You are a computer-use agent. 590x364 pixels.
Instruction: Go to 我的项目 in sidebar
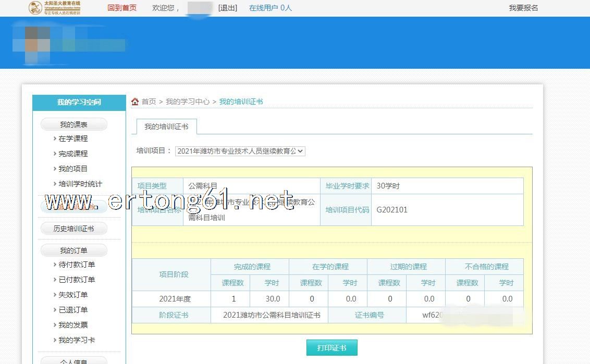click(73, 169)
